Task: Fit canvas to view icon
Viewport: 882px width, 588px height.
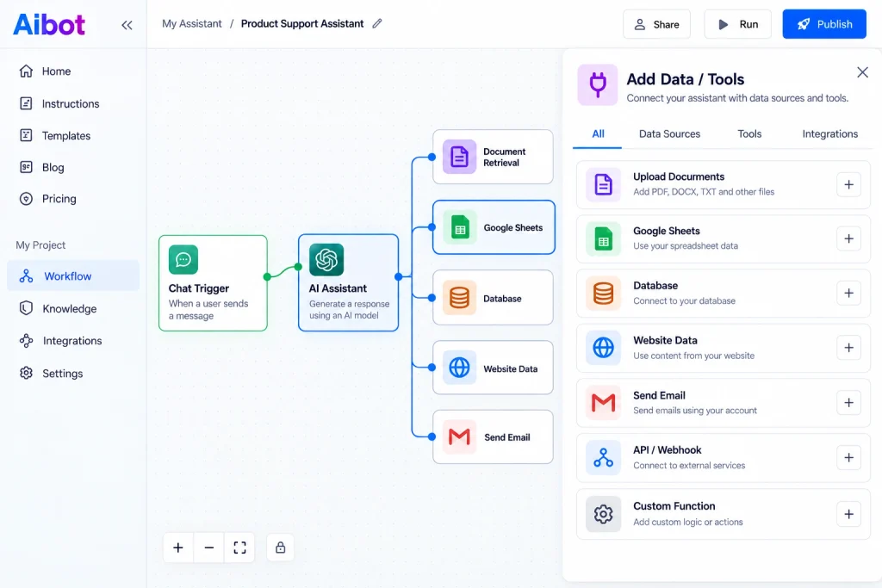Action: click(239, 548)
